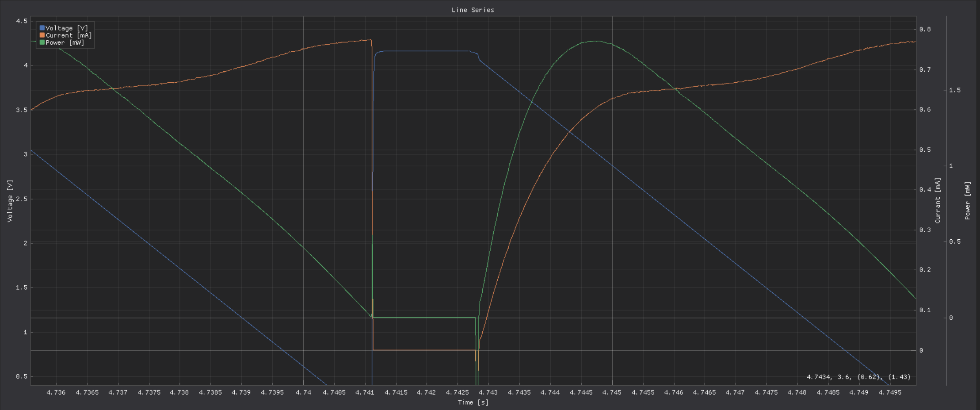Click the '0.1' tick on the Current axis
This screenshot has width=980, height=410.
click(x=925, y=310)
